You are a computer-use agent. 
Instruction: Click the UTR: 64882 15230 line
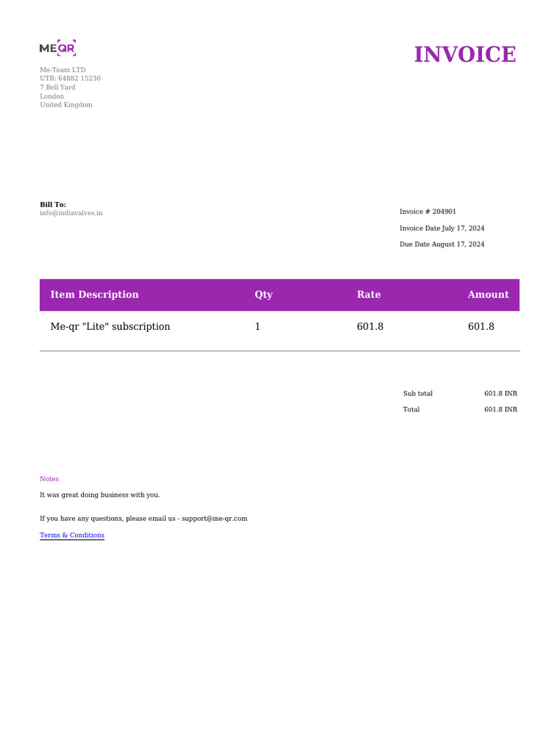(x=70, y=78)
